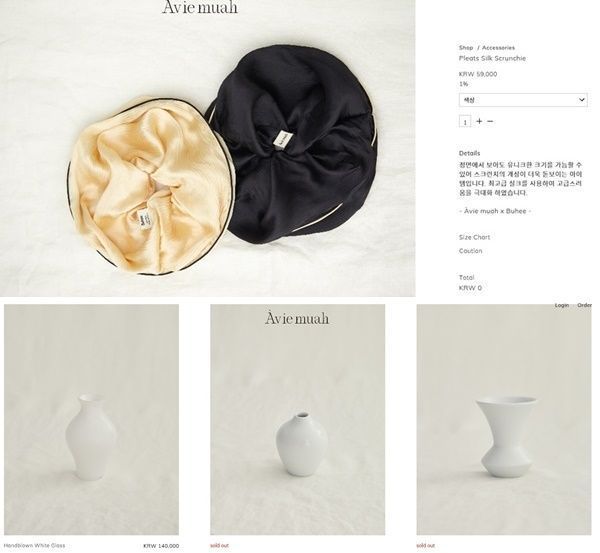The height and width of the screenshot is (553, 600).
Task: Click the Handblown White Glass product title
Action: coord(34,545)
